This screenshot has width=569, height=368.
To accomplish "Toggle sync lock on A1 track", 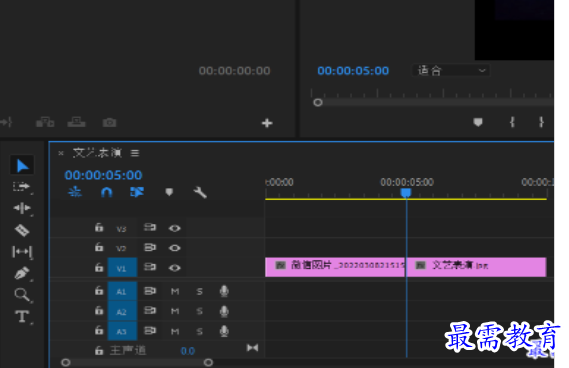I will point(150,291).
